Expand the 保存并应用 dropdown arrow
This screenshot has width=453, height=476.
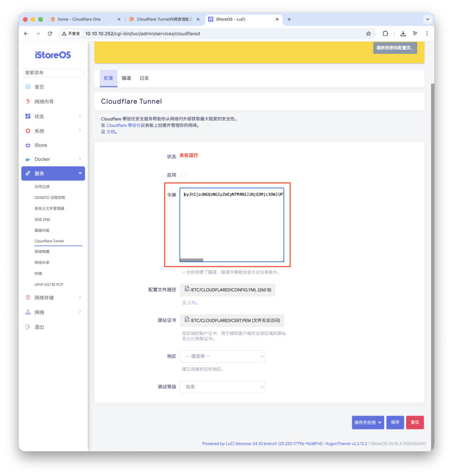point(380,423)
